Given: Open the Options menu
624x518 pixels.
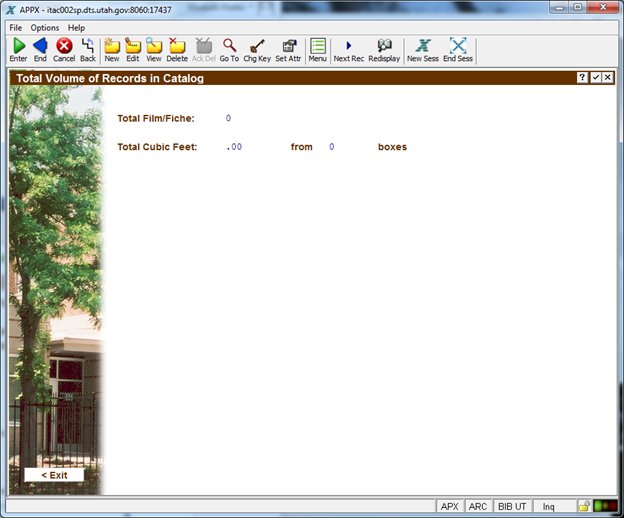Looking at the screenshot, I should tap(45, 28).
